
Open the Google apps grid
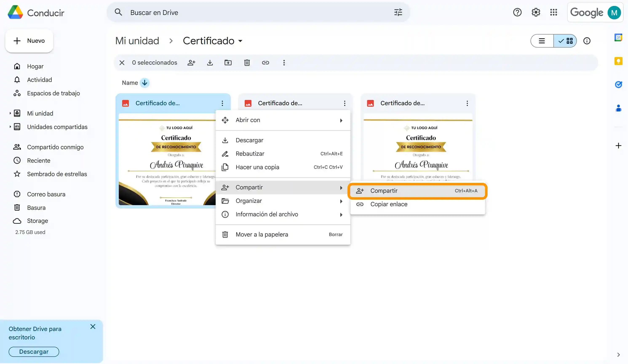click(x=553, y=12)
